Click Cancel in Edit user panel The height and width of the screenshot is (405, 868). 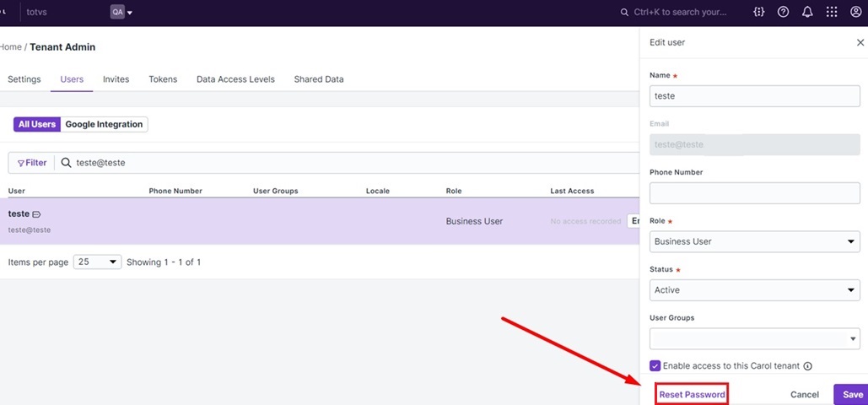tap(805, 395)
